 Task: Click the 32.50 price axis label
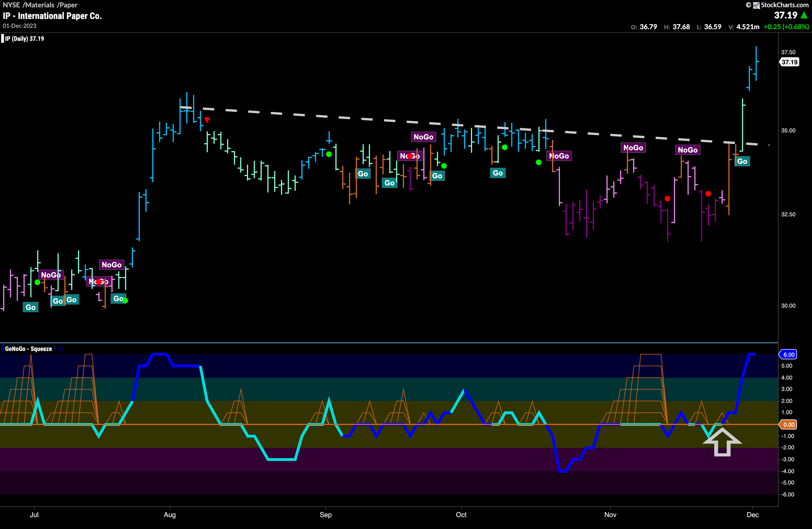[x=788, y=215]
